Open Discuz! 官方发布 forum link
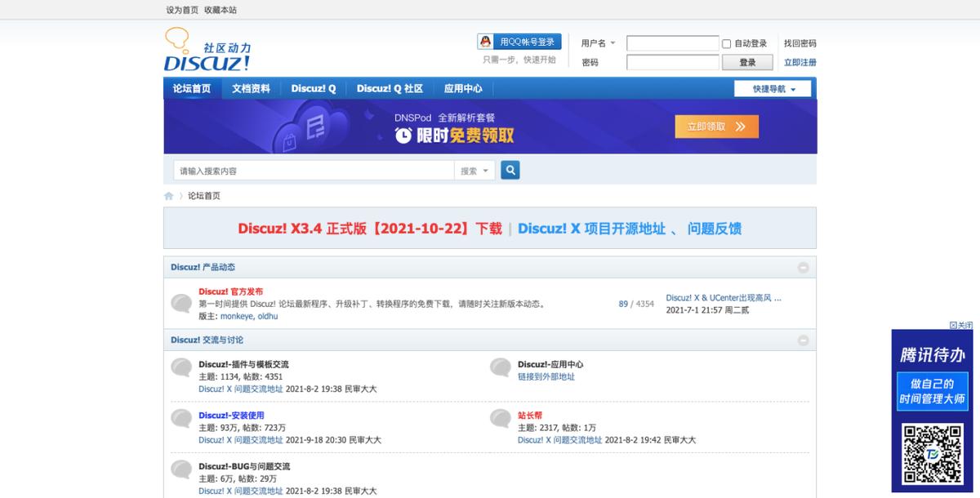The image size is (980, 498). click(x=231, y=291)
